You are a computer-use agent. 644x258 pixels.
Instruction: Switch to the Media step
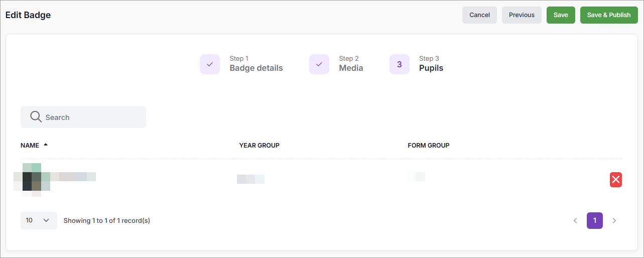tap(351, 68)
